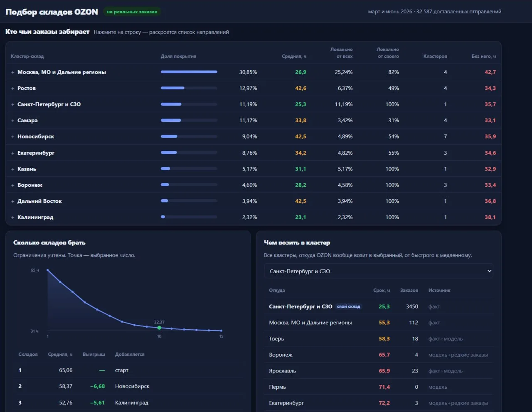The image size is (532, 412).
Task: Expand the Москва, МО и Дальние регионы row
Action: tap(253, 72)
